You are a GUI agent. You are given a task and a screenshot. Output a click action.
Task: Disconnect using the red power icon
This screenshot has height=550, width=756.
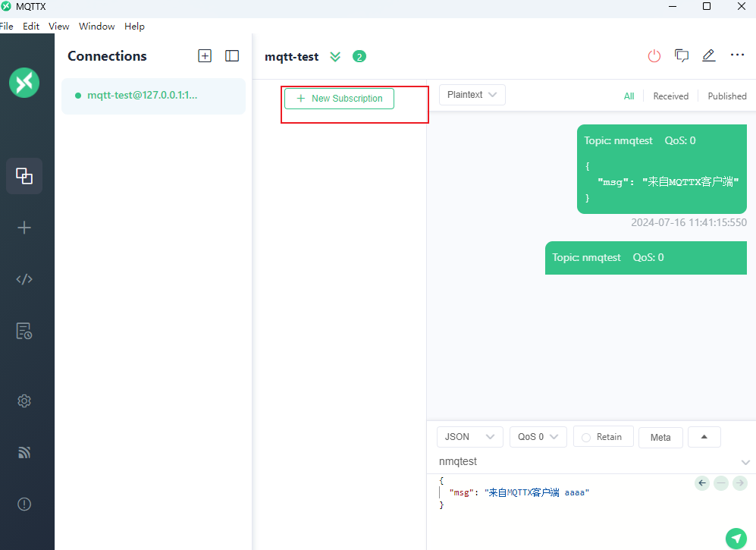point(654,56)
